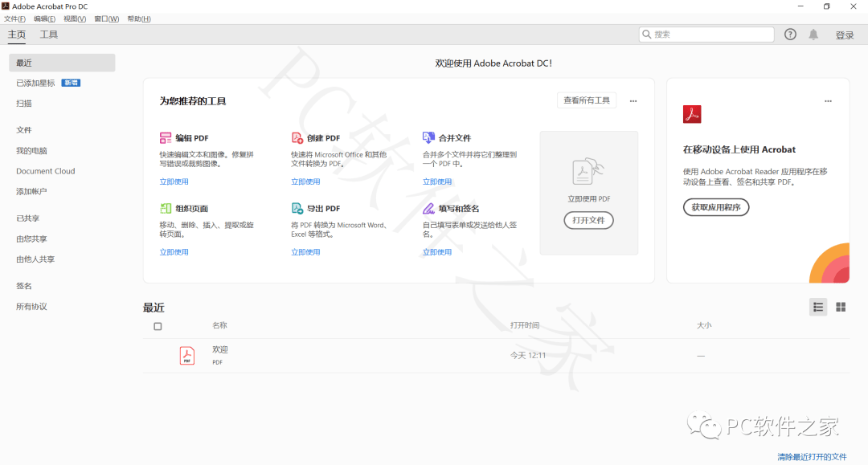This screenshot has height=465, width=868.
Task: Open the 帮助(H) menu
Action: [x=139, y=18]
